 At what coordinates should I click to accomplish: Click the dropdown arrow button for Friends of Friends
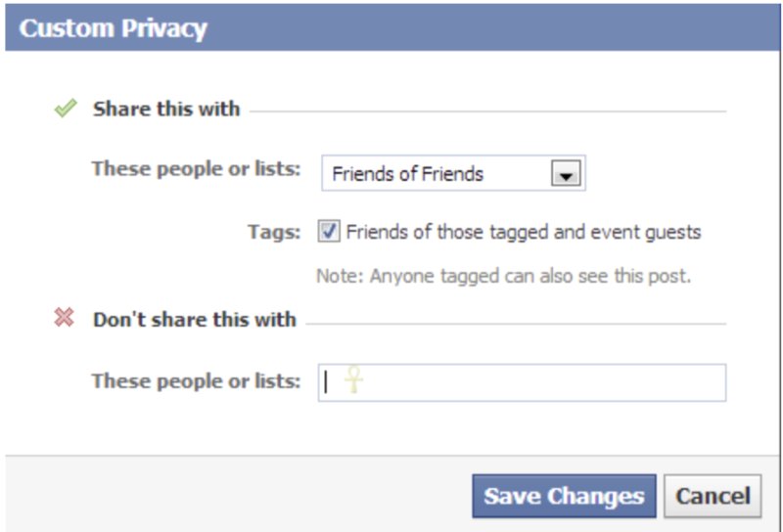[567, 174]
